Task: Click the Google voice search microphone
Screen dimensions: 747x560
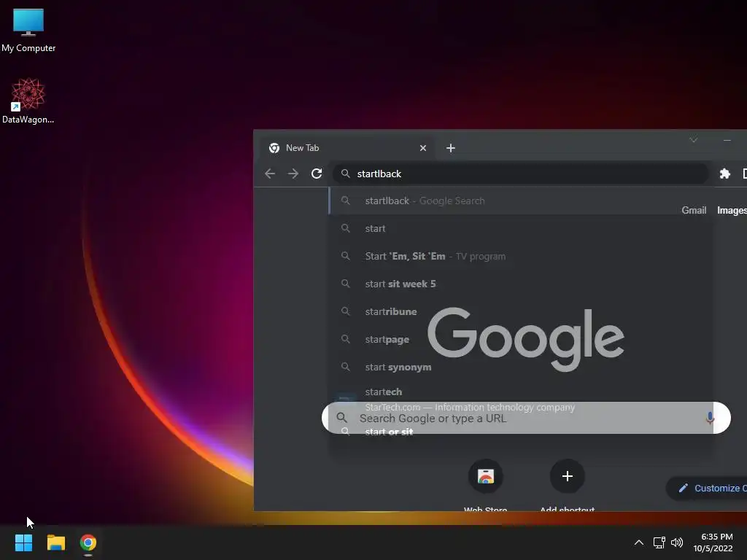Action: coord(710,418)
